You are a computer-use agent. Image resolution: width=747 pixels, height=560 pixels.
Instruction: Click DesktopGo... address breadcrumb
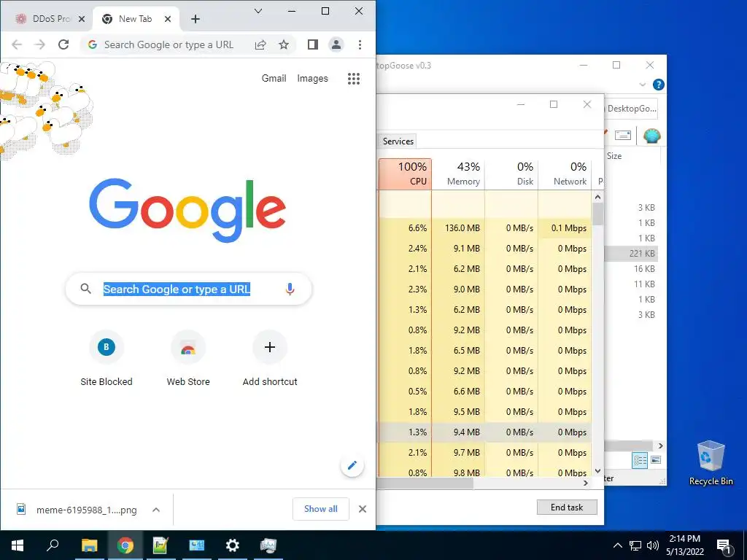(632, 109)
